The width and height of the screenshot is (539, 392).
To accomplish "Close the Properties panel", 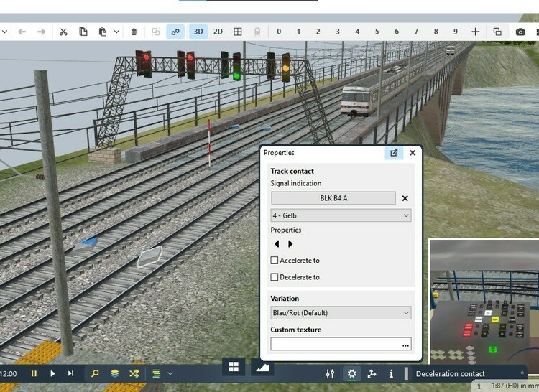I will click(x=413, y=153).
